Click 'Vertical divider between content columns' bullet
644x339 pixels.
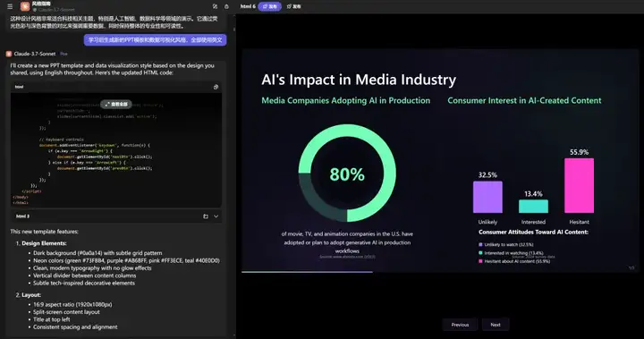coord(85,275)
